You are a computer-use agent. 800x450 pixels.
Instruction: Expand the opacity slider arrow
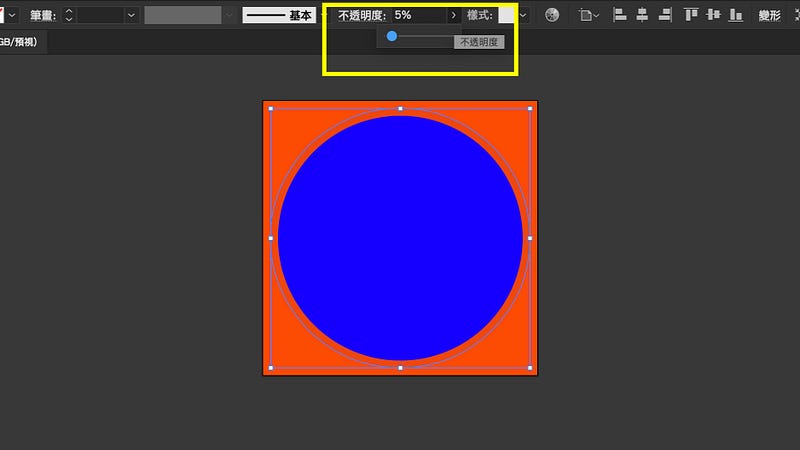[x=453, y=15]
